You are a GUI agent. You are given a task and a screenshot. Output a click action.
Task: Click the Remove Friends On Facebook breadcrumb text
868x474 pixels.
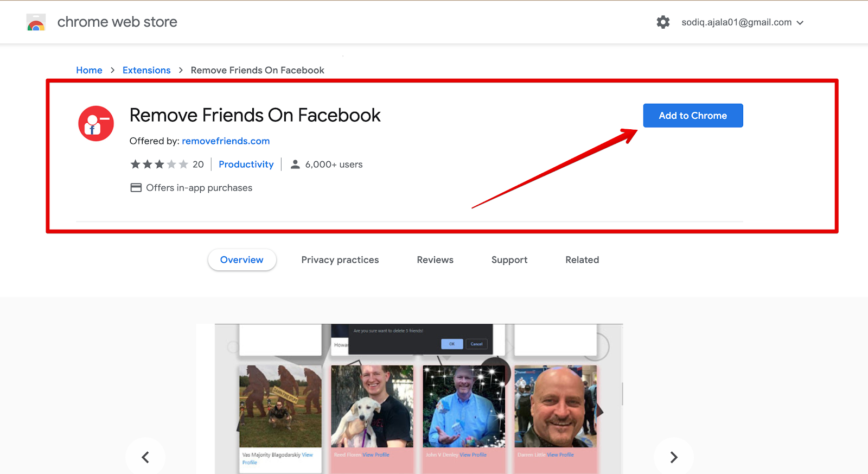pos(258,71)
